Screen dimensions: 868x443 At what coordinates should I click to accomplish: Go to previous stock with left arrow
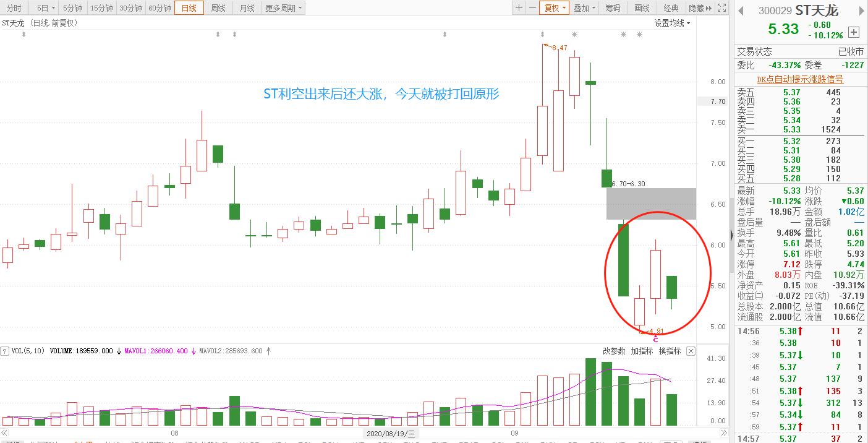click(741, 11)
